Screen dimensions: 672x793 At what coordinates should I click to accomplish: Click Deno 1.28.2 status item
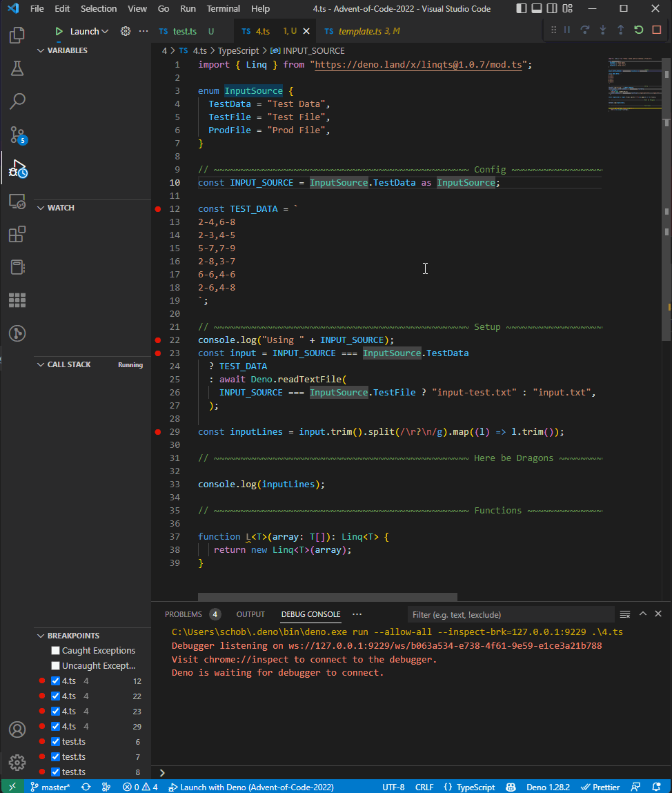(x=548, y=787)
